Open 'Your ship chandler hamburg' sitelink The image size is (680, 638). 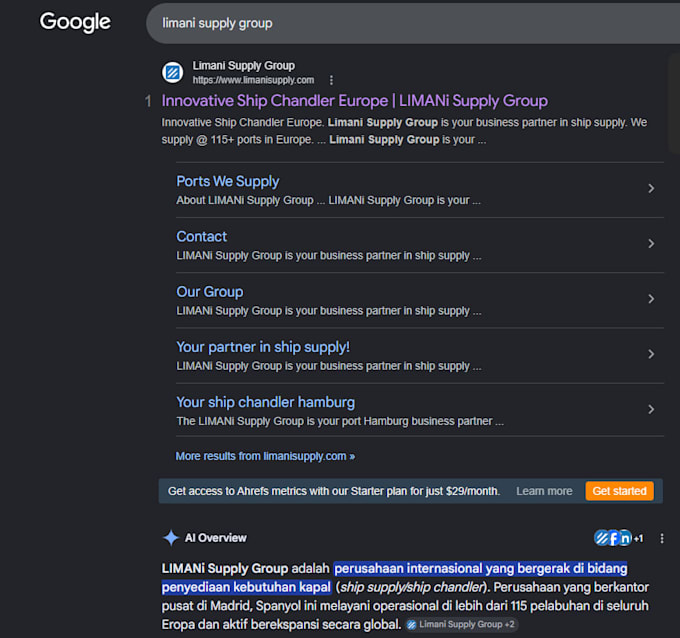(265, 402)
